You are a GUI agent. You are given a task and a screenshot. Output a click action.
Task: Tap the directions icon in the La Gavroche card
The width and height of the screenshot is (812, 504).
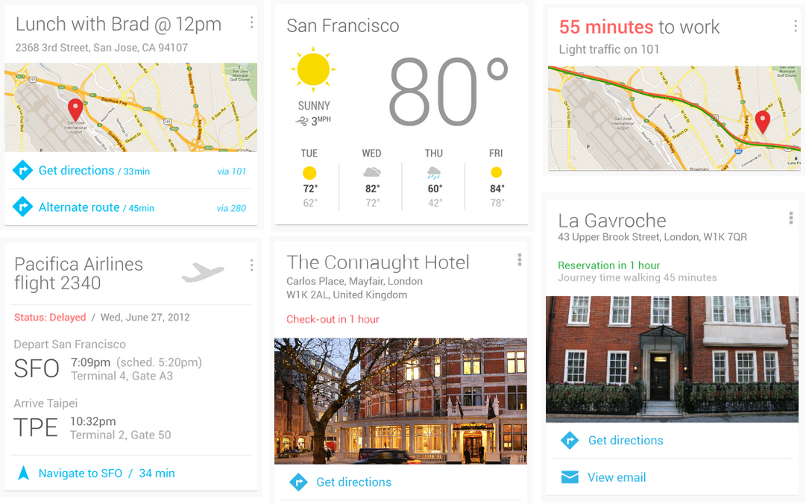(570, 441)
